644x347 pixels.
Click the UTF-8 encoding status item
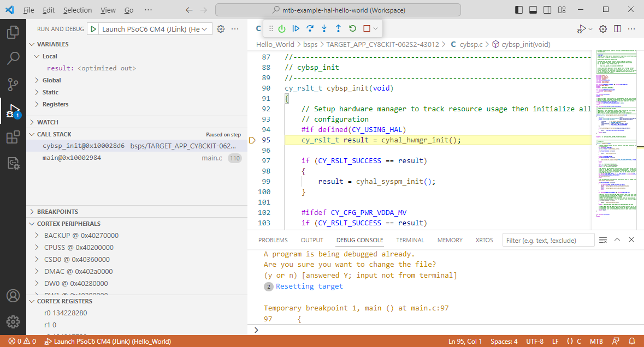click(x=535, y=341)
